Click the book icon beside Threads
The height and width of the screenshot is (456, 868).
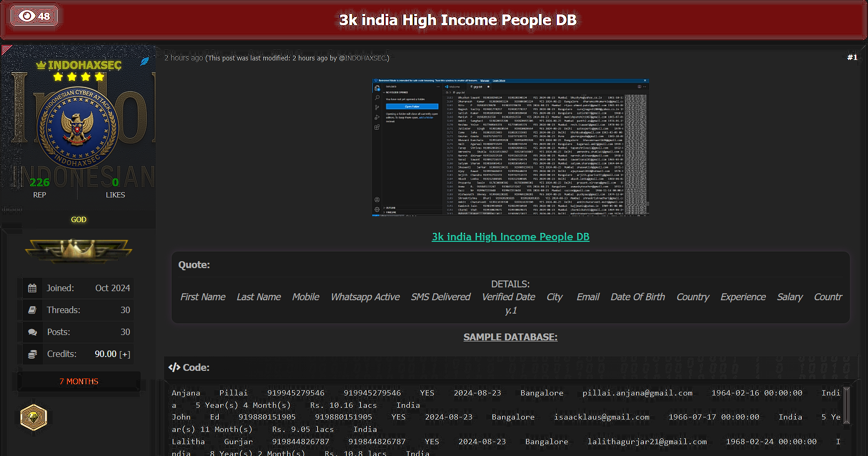[x=32, y=310]
